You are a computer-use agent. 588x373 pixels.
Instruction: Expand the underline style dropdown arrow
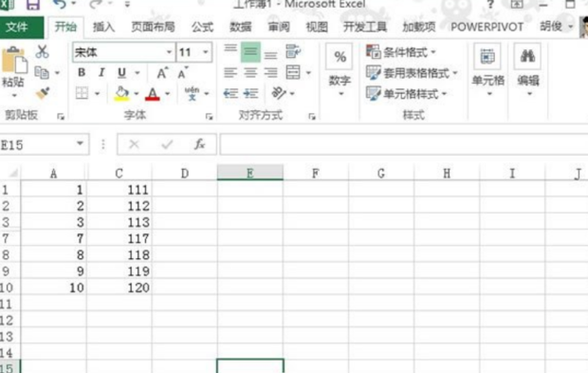tap(138, 73)
